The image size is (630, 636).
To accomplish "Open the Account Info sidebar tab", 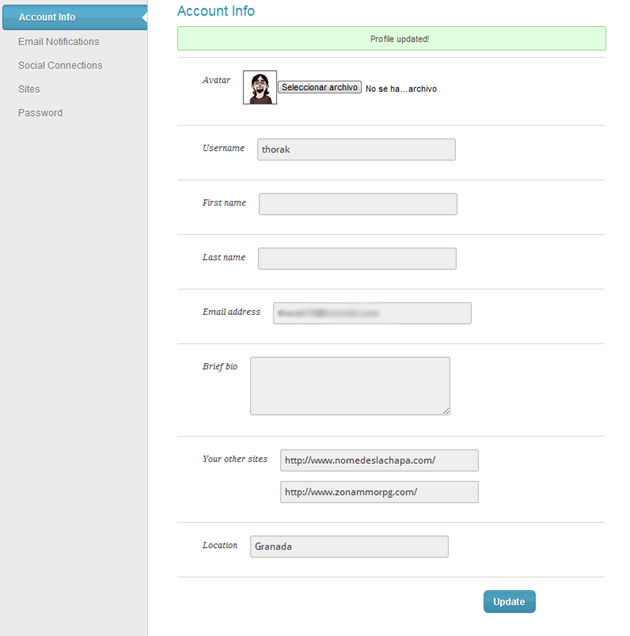I will point(47,17).
